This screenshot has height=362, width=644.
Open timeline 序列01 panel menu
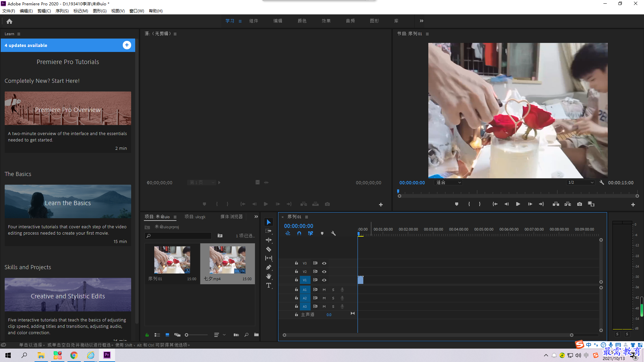[307, 217]
